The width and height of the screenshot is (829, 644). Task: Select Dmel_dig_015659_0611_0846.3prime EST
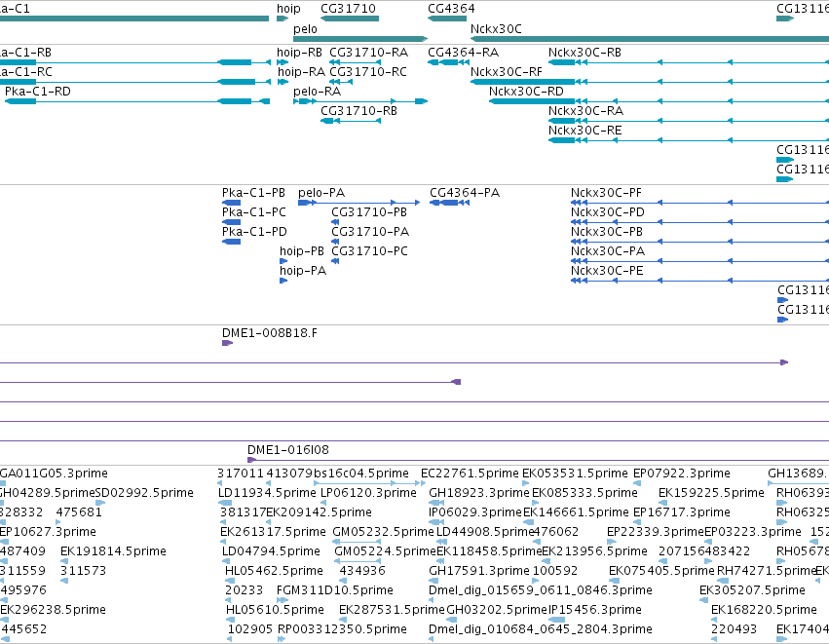click(432, 600)
